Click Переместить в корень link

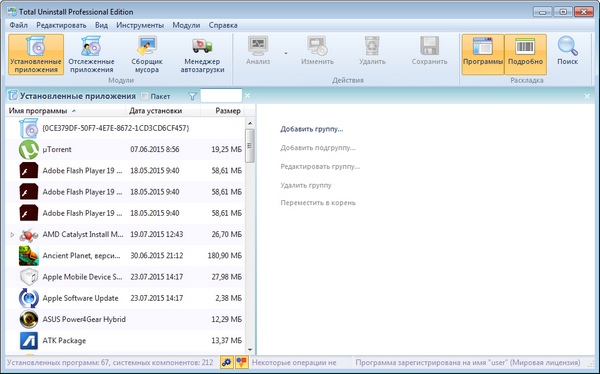(318, 203)
